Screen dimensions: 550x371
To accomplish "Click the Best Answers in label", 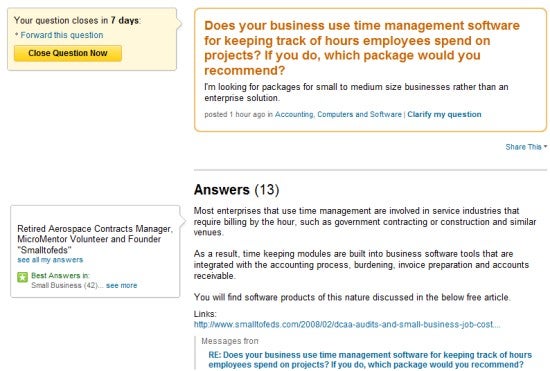I will tap(60, 276).
